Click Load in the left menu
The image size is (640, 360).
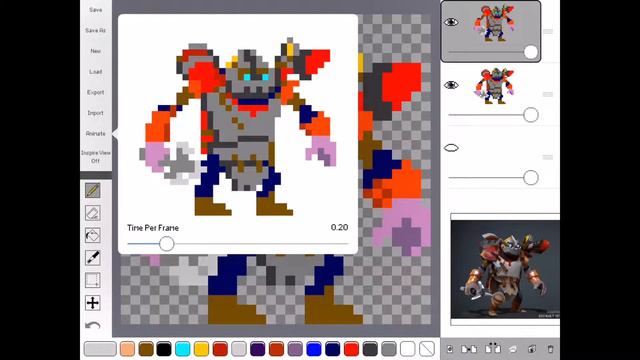click(96, 71)
